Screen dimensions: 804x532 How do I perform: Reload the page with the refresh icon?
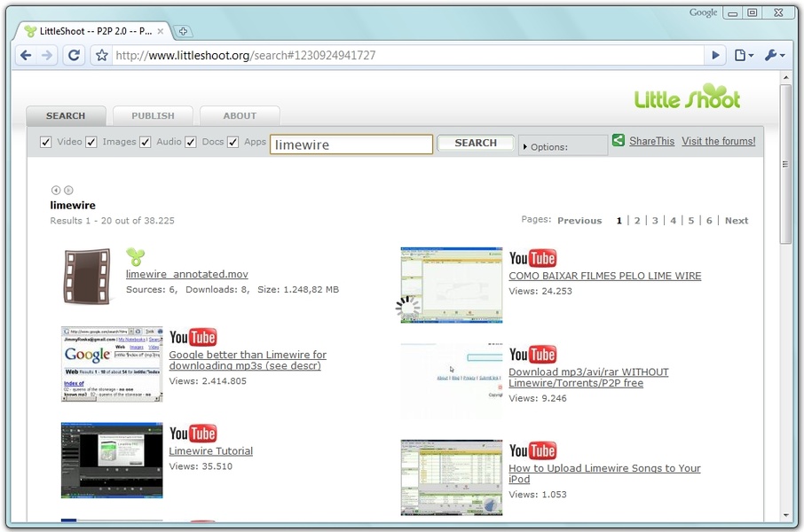74,55
